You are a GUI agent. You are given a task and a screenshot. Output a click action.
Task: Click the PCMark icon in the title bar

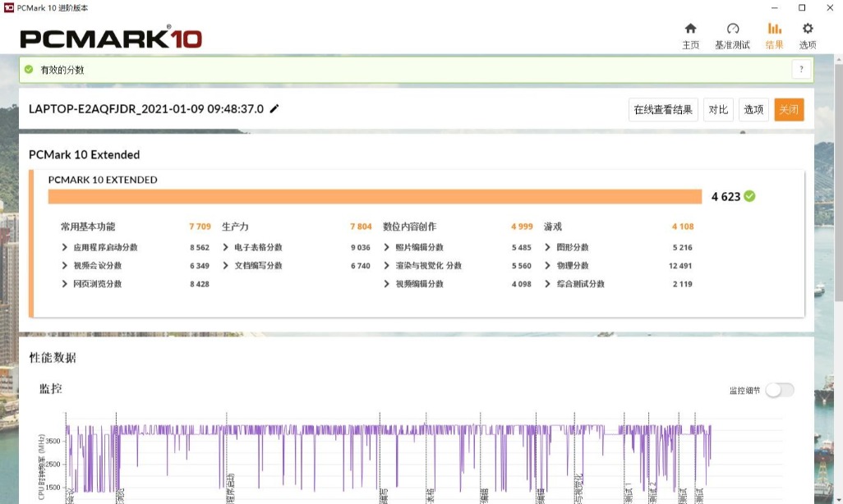pos(9,7)
